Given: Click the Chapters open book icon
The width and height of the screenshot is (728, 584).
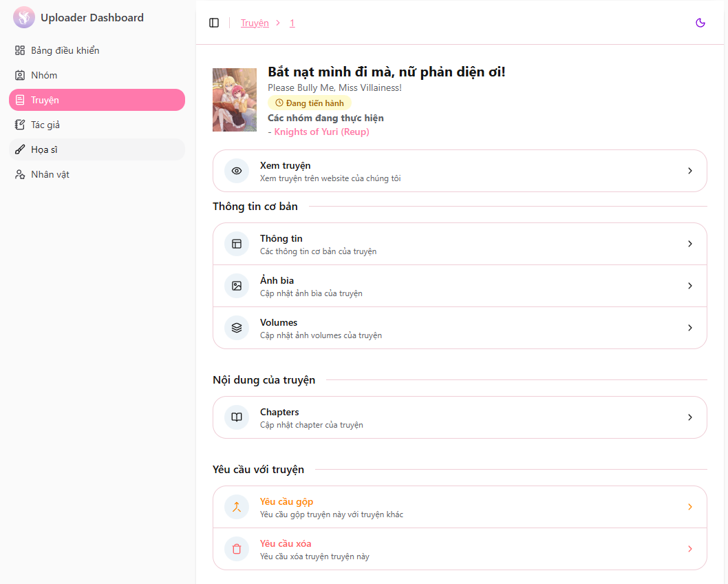Looking at the screenshot, I should (237, 417).
